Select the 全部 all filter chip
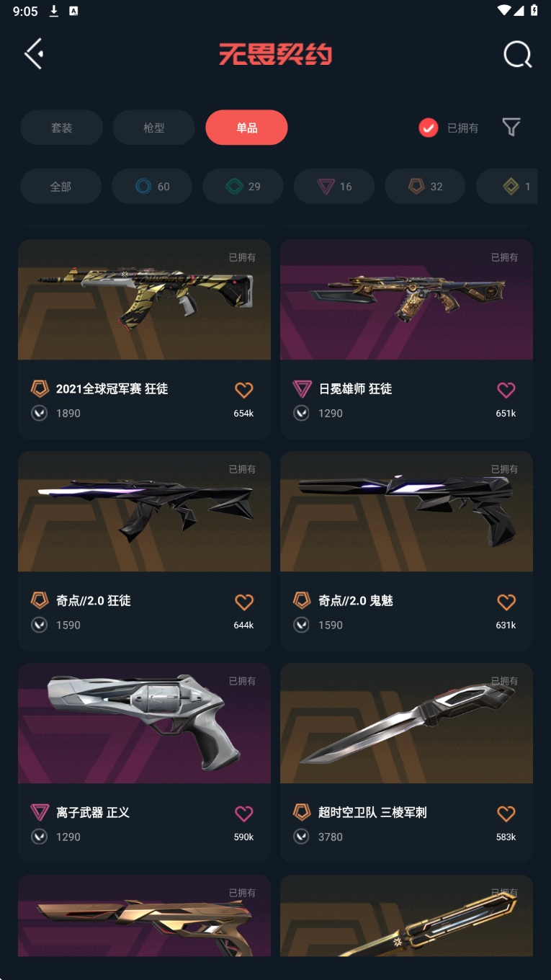Screen dimensions: 551x980 61,187
